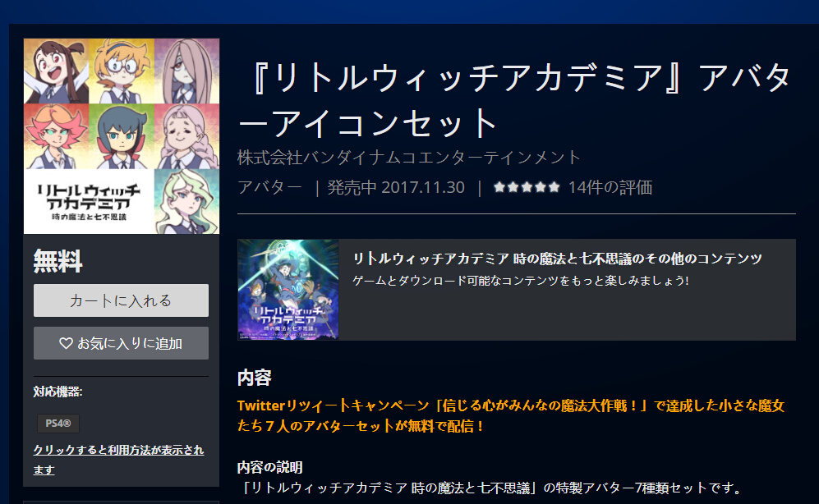Add item to favorites with お気に入りに追加
Image resolution: width=819 pixels, height=504 pixels.
121,343
